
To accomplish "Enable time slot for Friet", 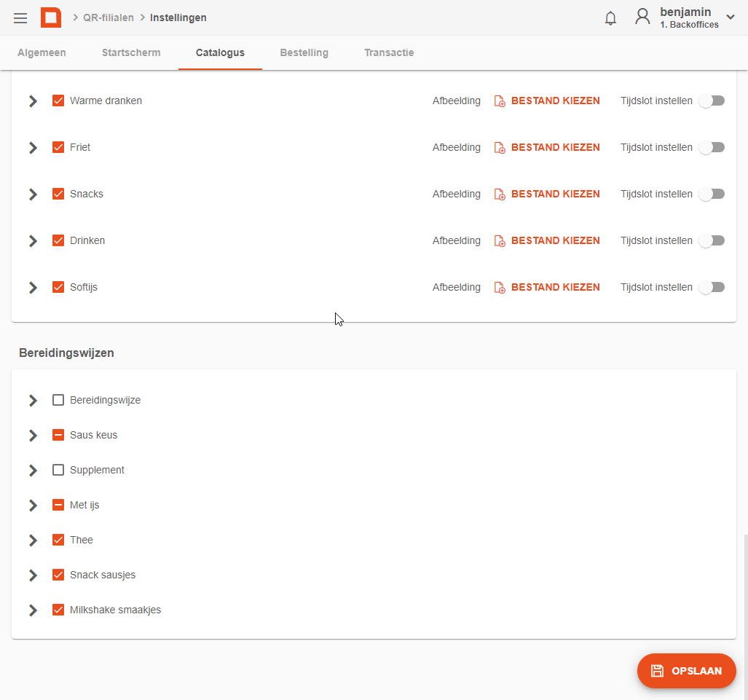I will pyautogui.click(x=712, y=147).
